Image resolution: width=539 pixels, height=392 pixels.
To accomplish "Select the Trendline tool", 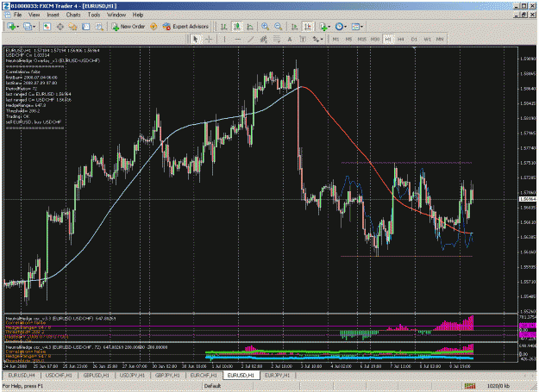I will 251,39.
